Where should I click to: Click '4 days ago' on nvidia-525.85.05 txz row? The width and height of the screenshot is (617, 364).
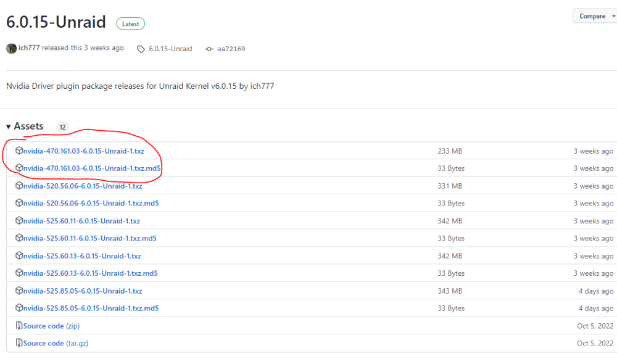[x=596, y=291]
